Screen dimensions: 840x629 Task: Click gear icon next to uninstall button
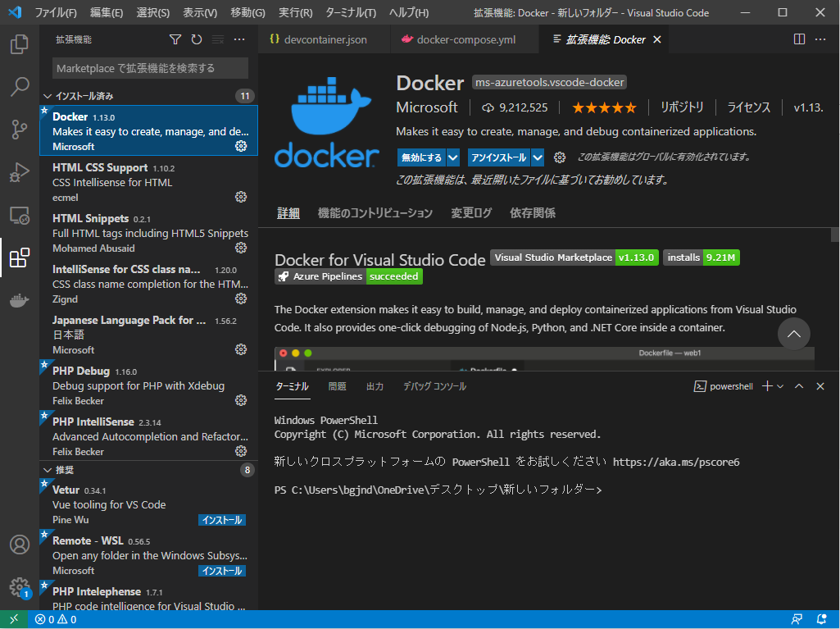click(x=560, y=157)
